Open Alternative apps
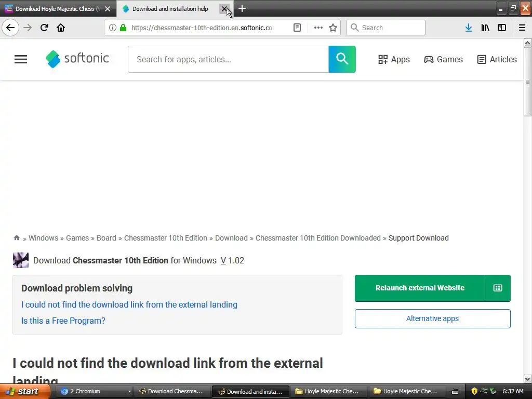 coord(433,318)
